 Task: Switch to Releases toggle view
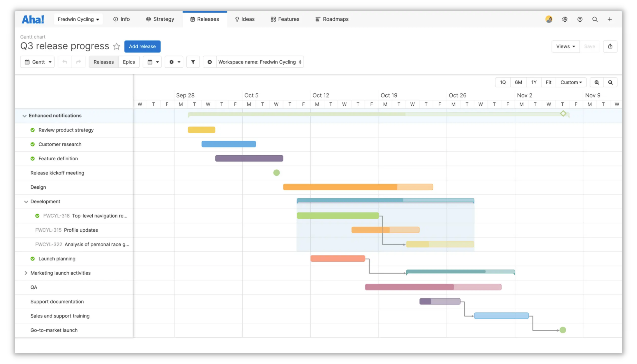(x=104, y=62)
